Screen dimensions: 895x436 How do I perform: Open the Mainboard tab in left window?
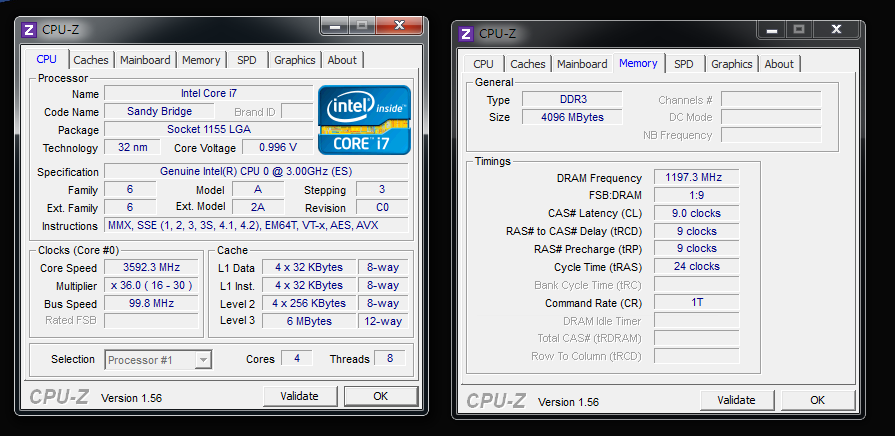pyautogui.click(x=145, y=60)
